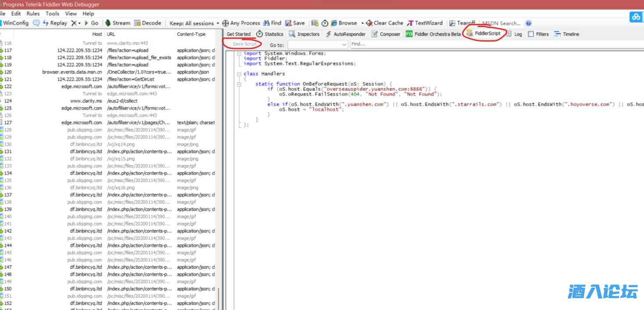Toggle Stream mode in the toolbar
Viewport: 644px width, 310px height.
click(117, 23)
